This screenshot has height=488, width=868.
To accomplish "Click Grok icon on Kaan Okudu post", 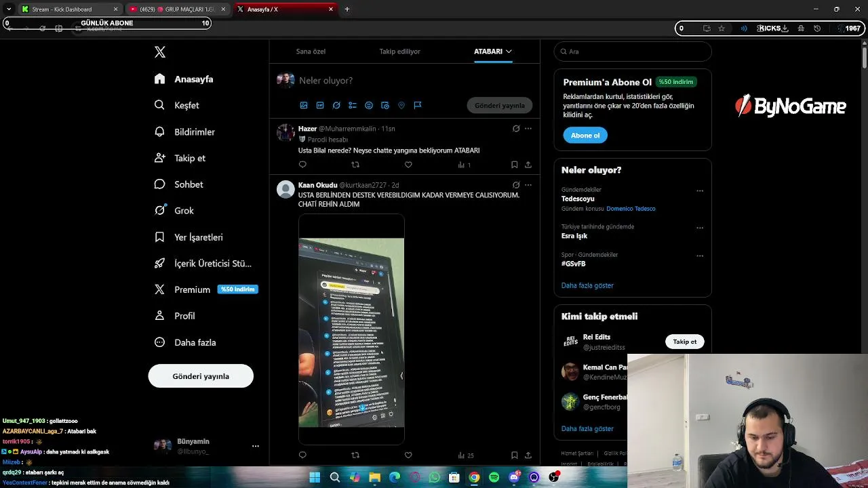I will pyautogui.click(x=516, y=185).
